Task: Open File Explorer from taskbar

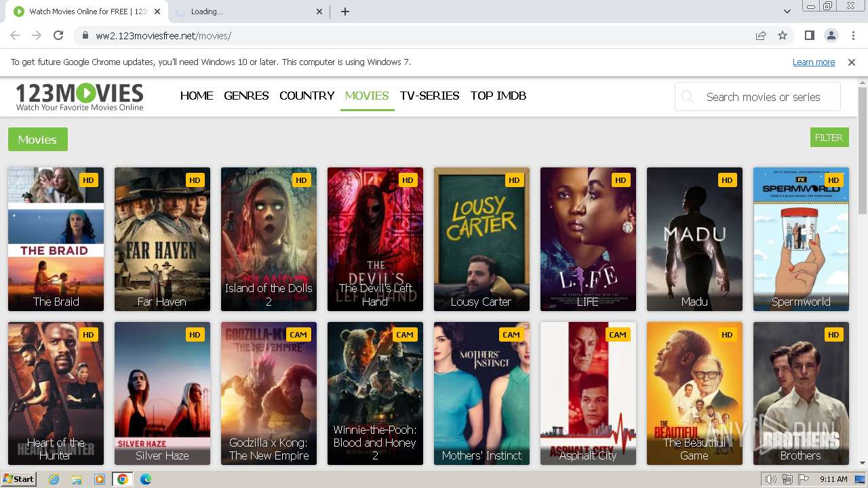Action: click(x=77, y=479)
